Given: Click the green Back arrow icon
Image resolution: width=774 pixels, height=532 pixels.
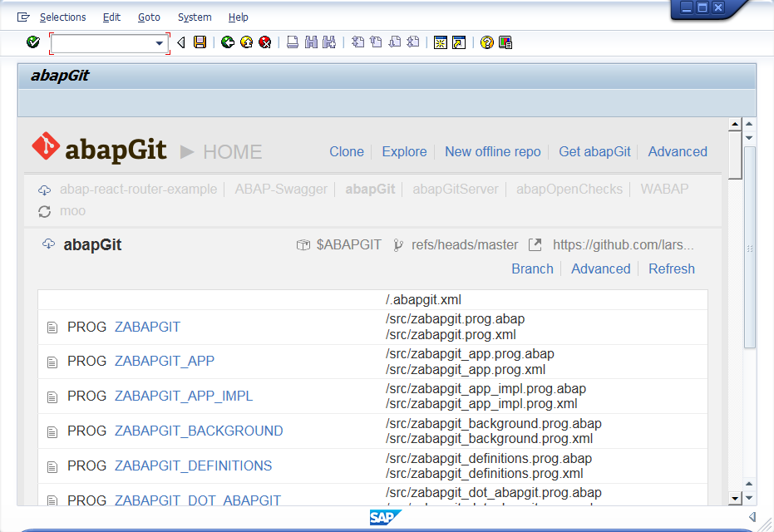Looking at the screenshot, I should coord(228,42).
